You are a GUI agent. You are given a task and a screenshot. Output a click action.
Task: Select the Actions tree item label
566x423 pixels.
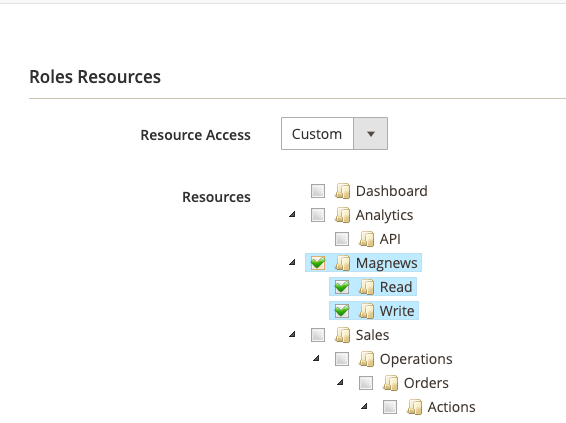[x=451, y=407]
